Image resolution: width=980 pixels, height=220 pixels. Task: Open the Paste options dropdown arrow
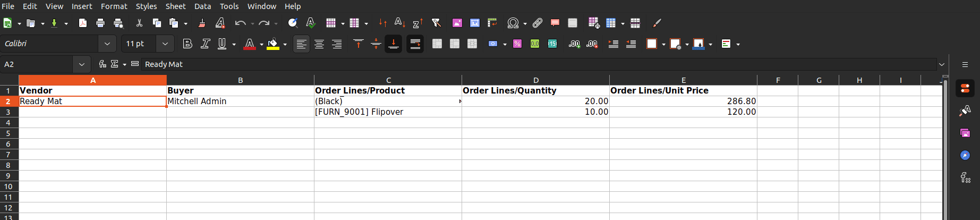tap(185, 23)
